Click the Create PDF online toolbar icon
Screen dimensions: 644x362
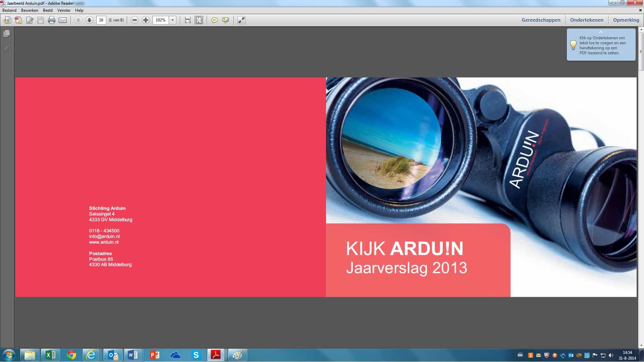click(x=7, y=20)
